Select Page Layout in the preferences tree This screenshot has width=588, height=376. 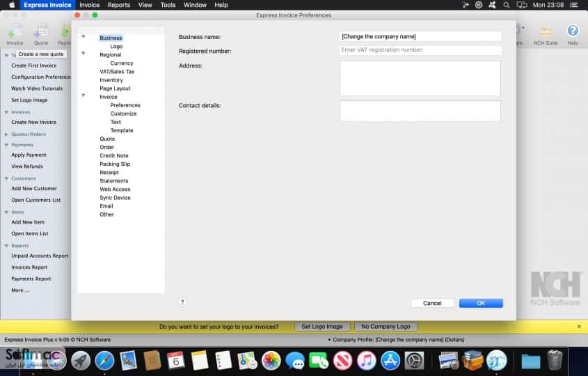[x=115, y=88]
